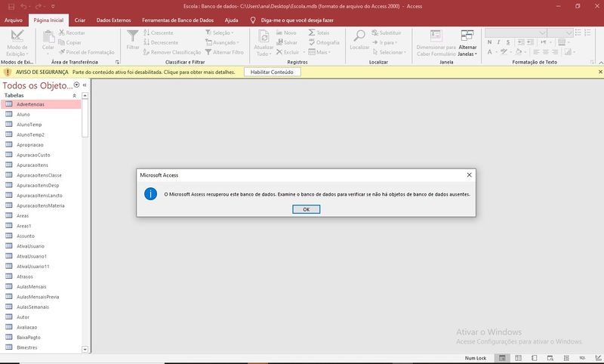Select the Advertencias table

(41, 104)
